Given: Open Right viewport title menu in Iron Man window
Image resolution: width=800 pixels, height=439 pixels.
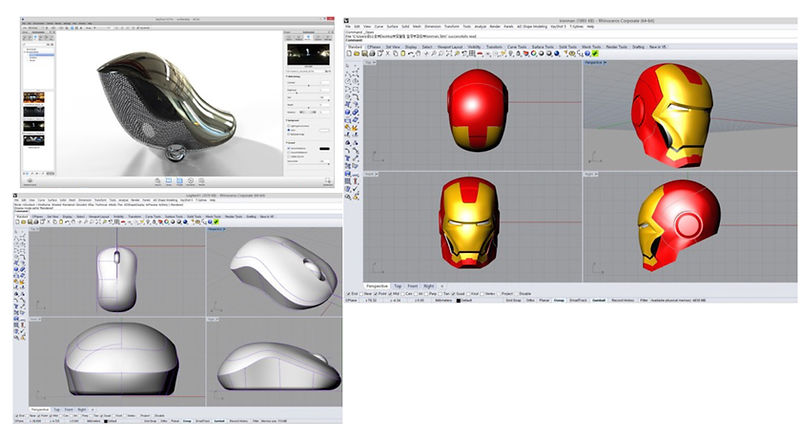Looking at the screenshot, I should pyautogui.click(x=591, y=174).
